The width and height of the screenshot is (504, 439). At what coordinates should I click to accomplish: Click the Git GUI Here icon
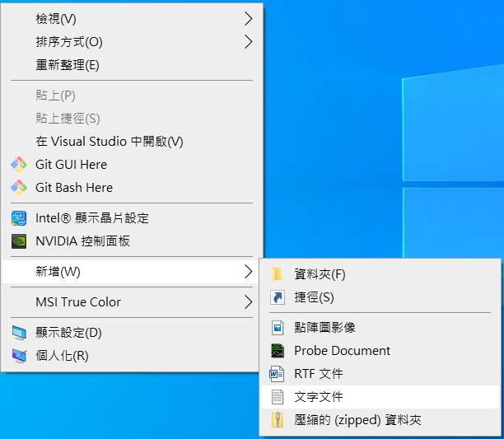pos(19,165)
